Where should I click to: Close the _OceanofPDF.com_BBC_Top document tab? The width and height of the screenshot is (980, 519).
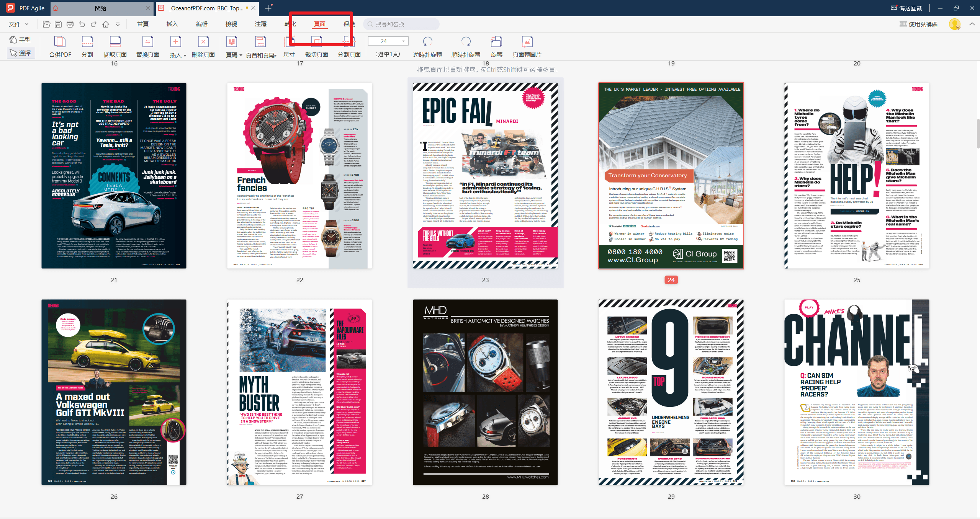pos(254,8)
